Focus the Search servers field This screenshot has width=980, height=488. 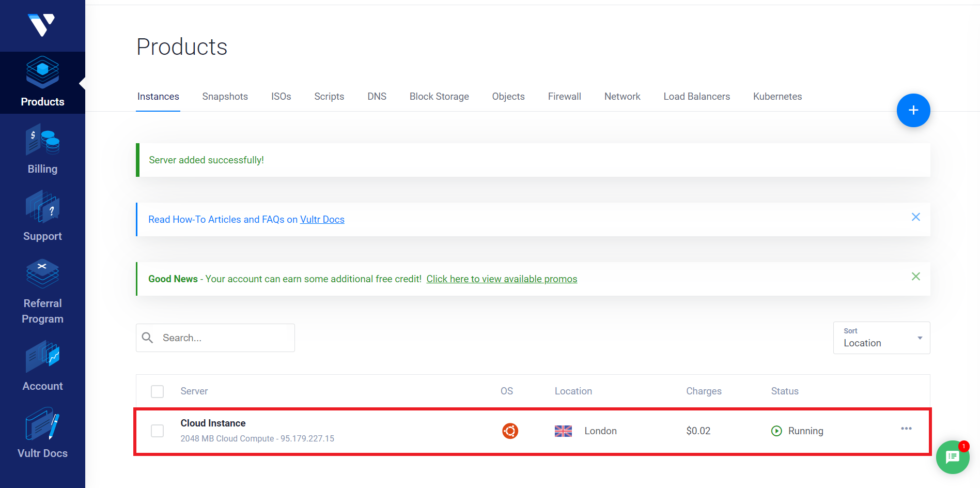(215, 338)
